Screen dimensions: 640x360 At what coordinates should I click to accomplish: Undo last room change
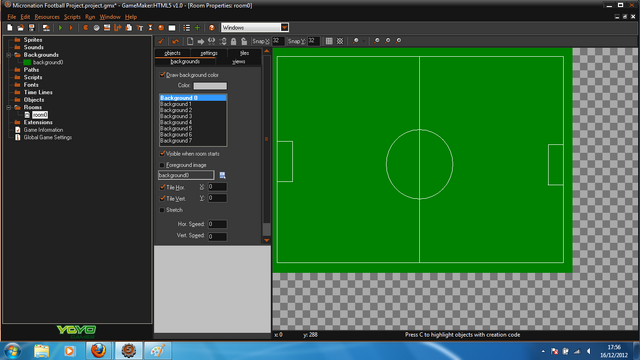(x=176, y=41)
